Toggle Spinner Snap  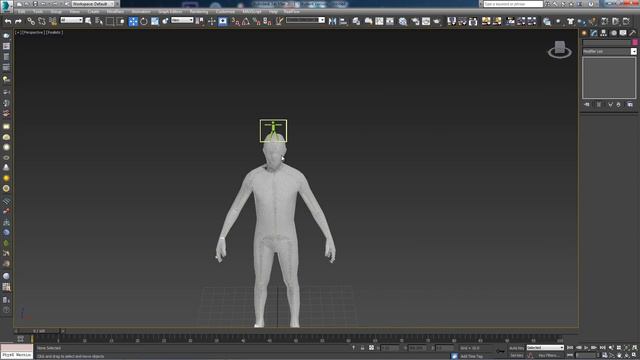267,21
